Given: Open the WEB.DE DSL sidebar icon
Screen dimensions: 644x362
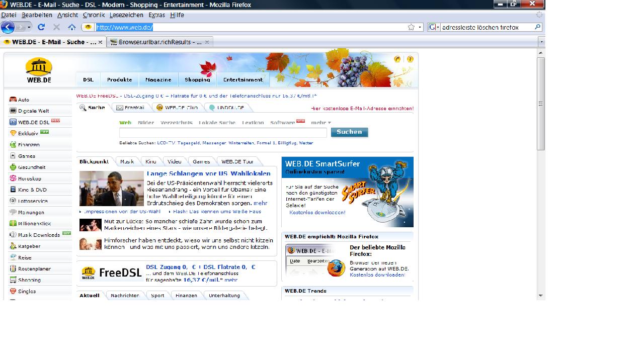Looking at the screenshot, I should 13,122.
